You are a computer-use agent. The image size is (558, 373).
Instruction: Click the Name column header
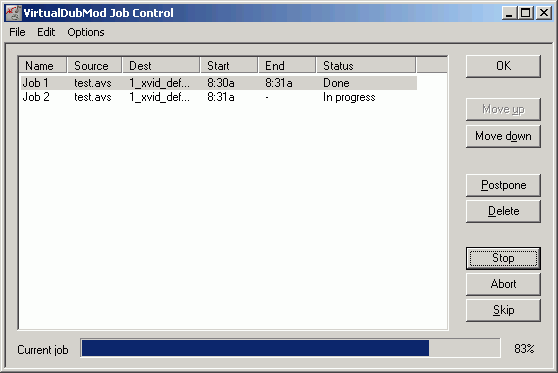tap(43, 65)
